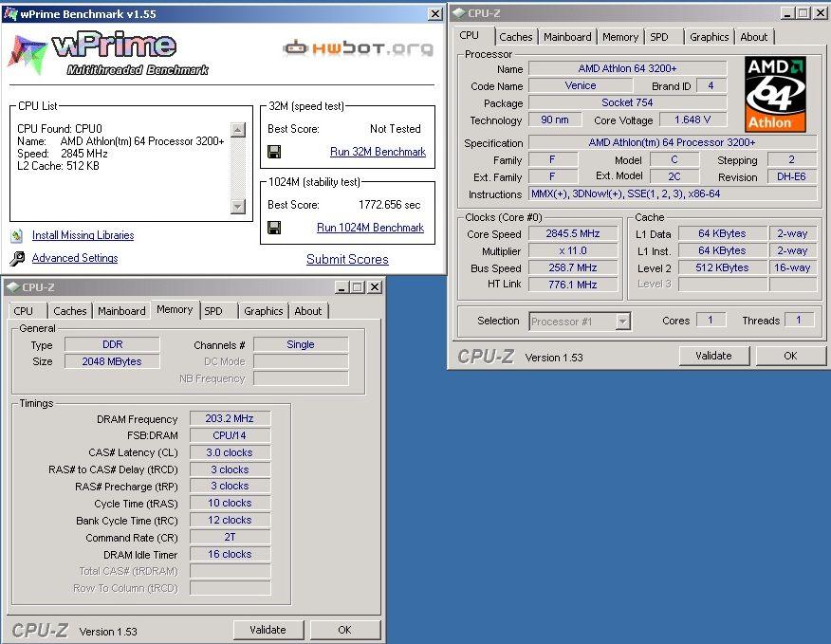
Task: Click the Revision value DH-E6
Action: click(x=792, y=176)
